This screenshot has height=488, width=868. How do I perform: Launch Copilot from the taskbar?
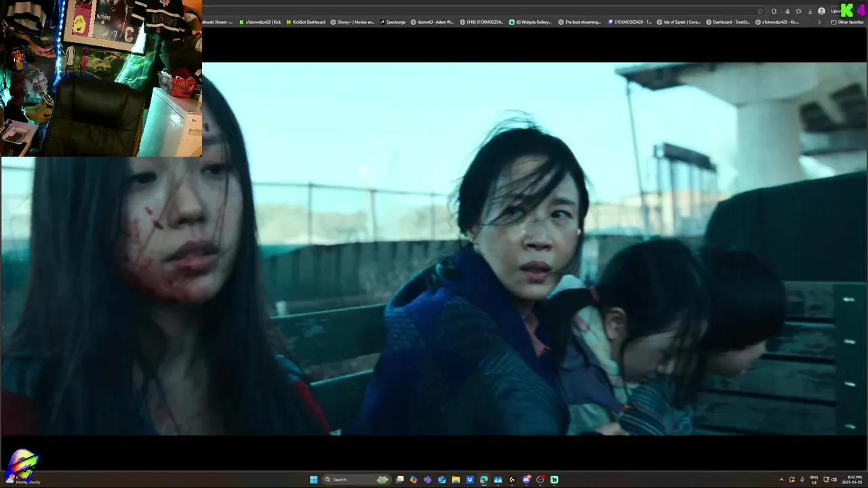414,480
